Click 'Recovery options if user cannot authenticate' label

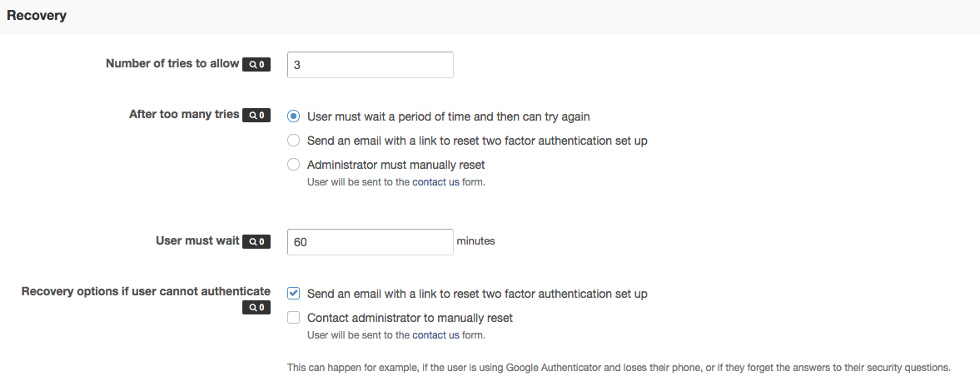[146, 291]
